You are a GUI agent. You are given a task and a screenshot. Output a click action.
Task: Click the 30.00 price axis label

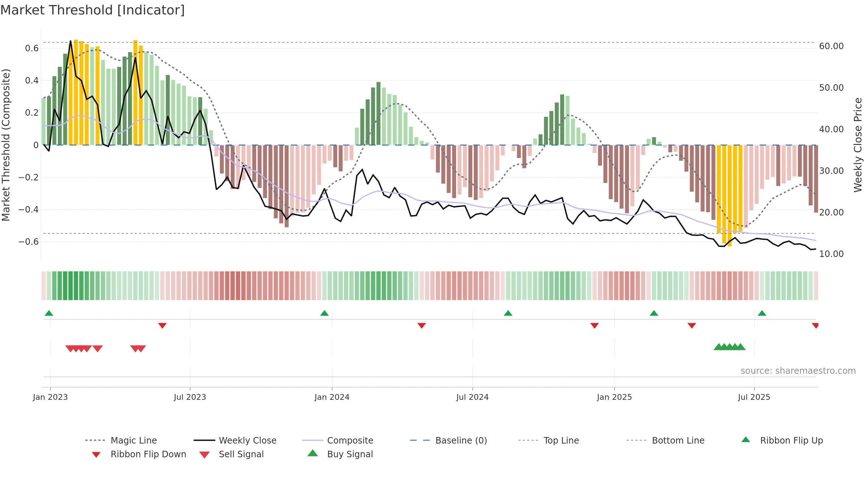click(831, 171)
